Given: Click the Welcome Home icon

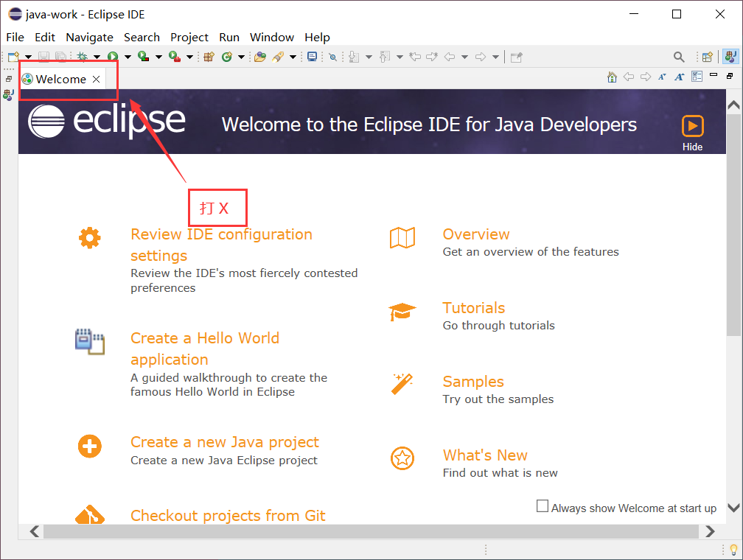Looking at the screenshot, I should [x=613, y=77].
